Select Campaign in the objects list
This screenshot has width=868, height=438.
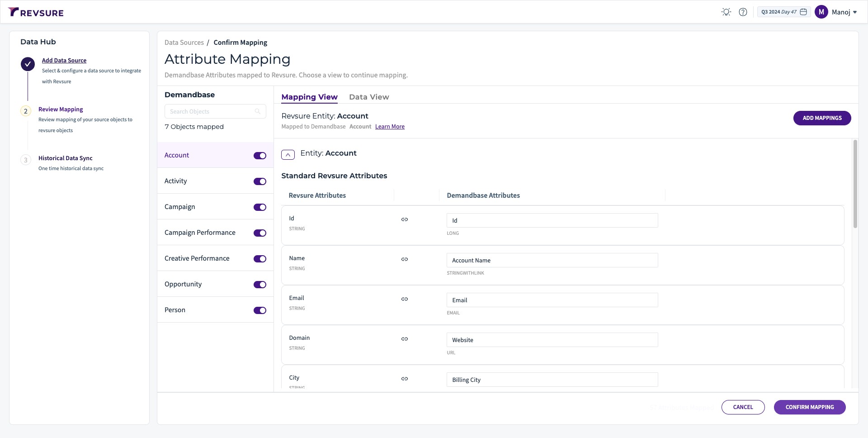click(215, 207)
